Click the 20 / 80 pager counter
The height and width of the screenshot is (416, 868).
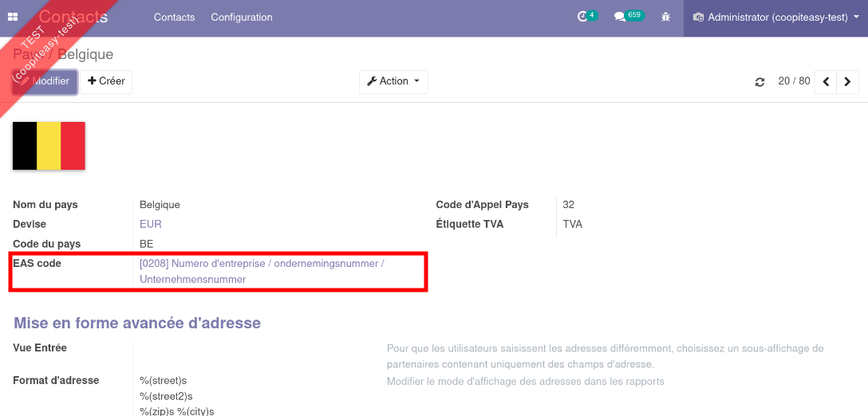point(794,81)
